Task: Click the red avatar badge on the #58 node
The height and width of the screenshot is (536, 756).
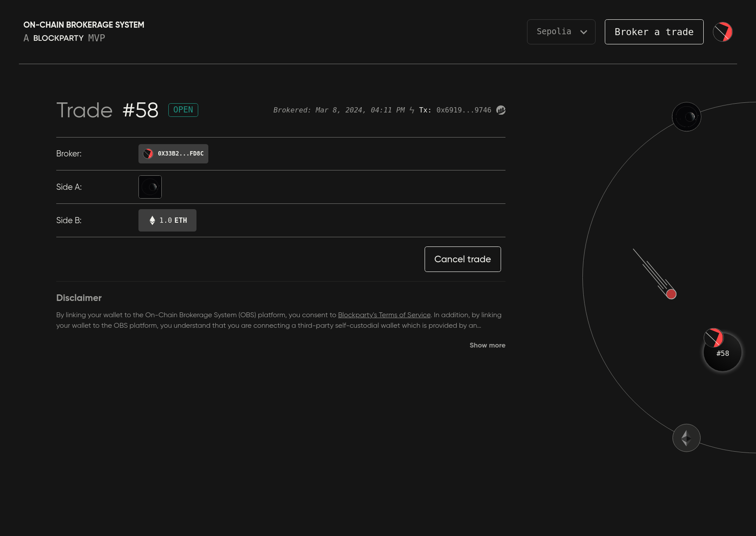Action: pos(713,338)
